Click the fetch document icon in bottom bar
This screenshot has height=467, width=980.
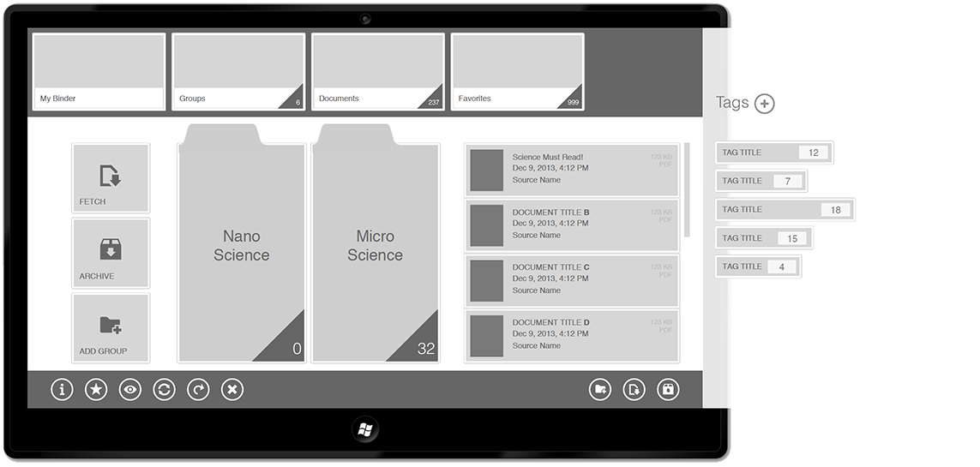(x=634, y=390)
